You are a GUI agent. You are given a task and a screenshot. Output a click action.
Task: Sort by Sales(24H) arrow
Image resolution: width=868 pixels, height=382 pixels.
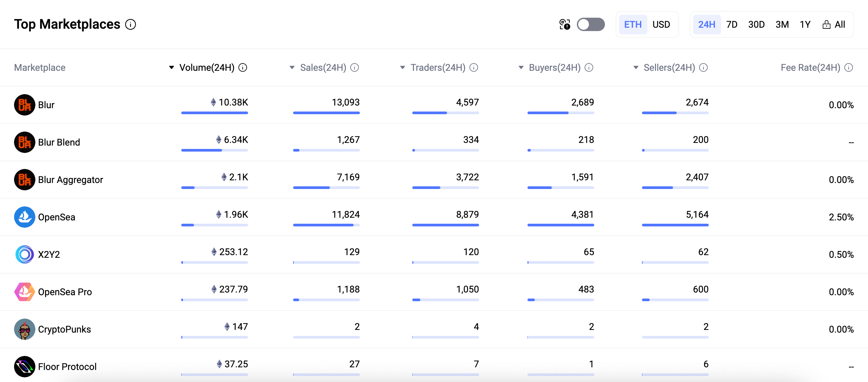point(292,68)
